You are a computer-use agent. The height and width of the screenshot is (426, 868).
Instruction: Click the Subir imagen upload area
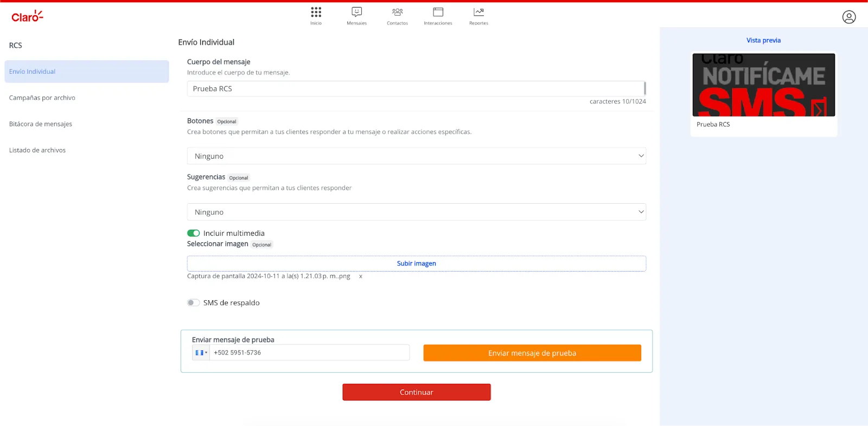416,263
